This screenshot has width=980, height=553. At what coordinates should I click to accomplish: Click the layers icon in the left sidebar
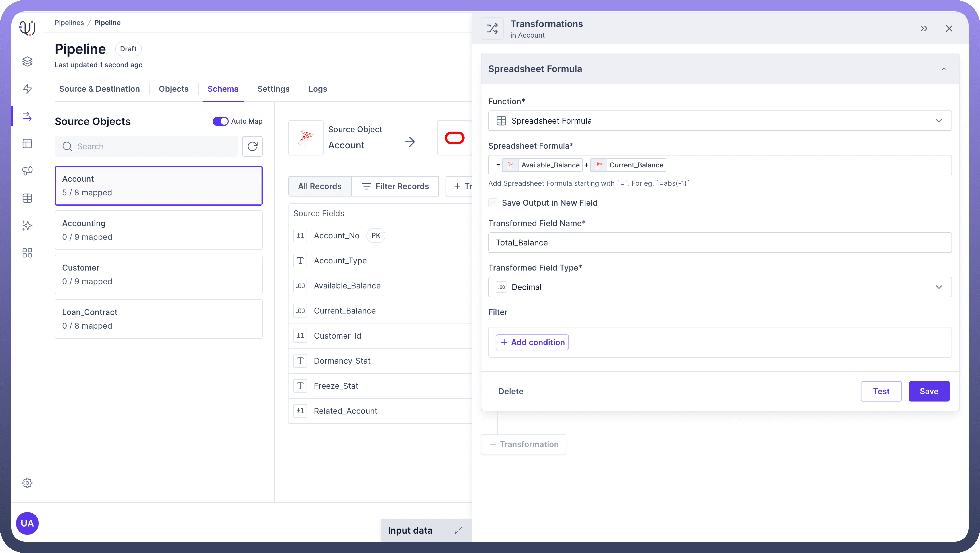(x=27, y=61)
